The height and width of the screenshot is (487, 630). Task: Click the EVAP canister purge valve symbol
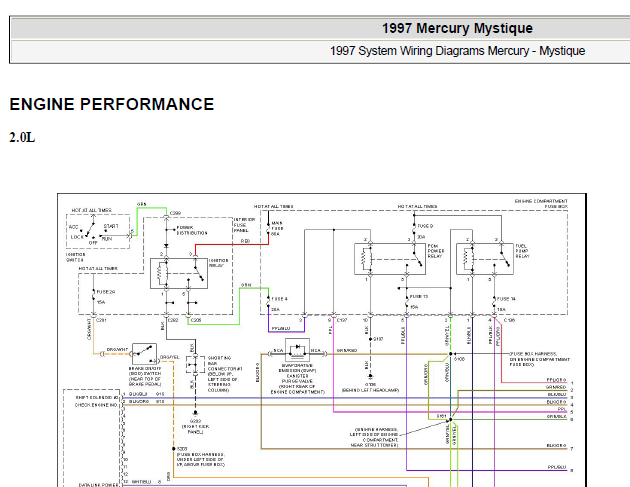click(297, 350)
